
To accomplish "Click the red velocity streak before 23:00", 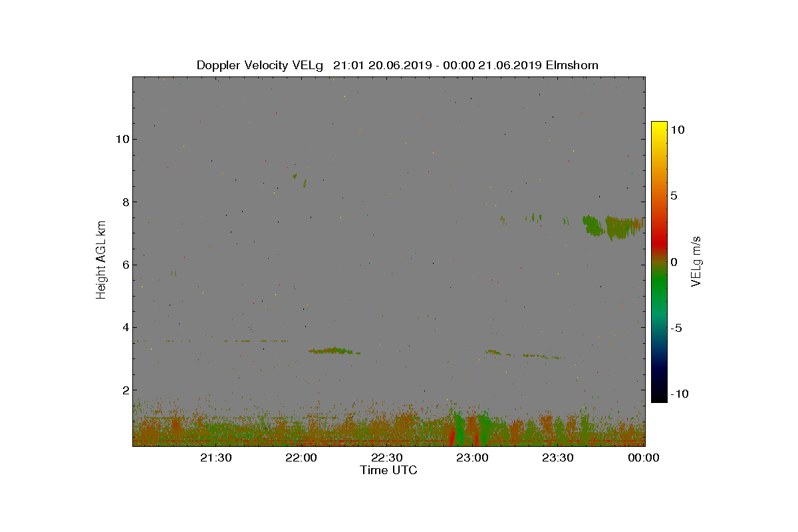I will [x=453, y=436].
